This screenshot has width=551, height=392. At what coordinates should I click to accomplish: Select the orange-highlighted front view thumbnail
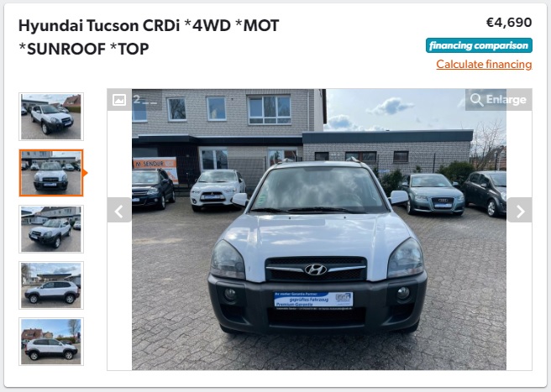pyautogui.click(x=51, y=173)
